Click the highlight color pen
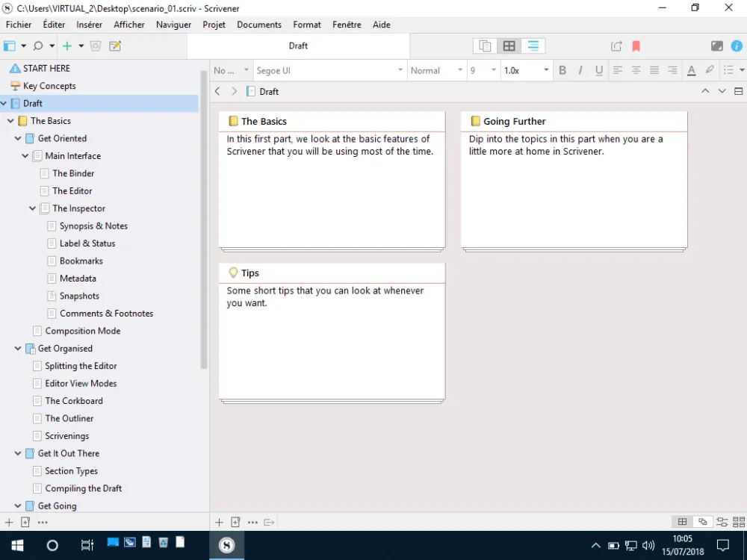 coord(710,70)
